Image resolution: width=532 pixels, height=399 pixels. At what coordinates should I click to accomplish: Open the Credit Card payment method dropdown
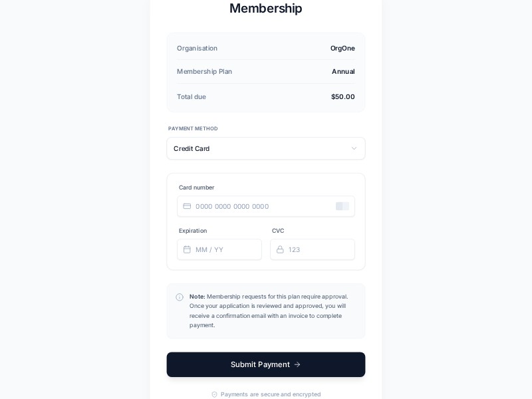259,148
